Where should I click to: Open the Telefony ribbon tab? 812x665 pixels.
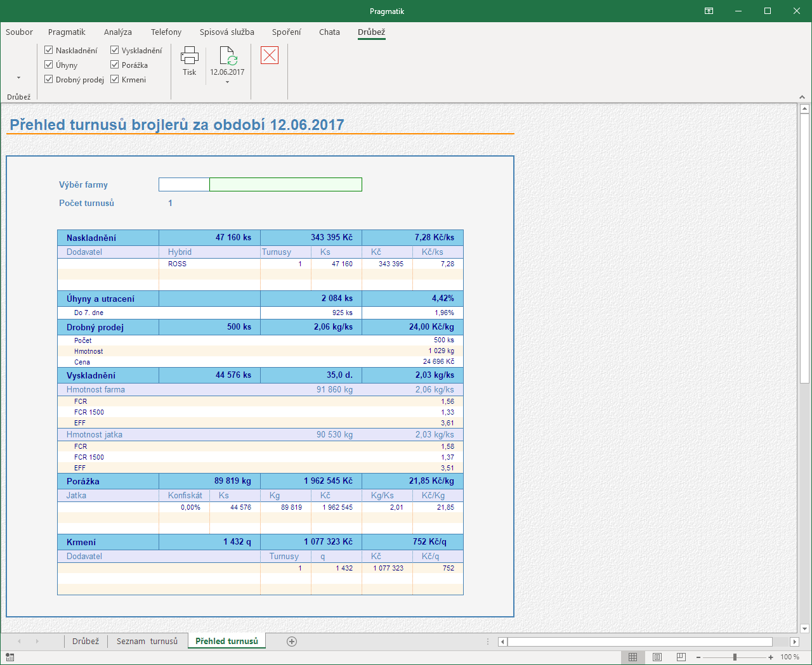point(166,32)
